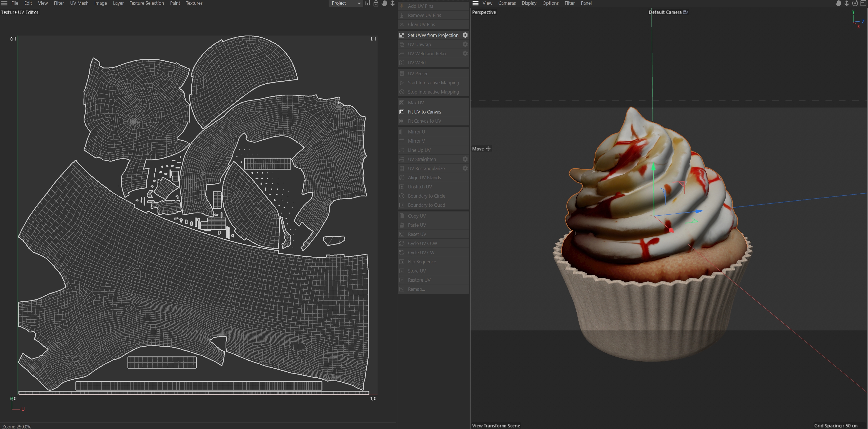Open the Texture Selection menu
This screenshot has width=868, height=429.
pos(147,3)
